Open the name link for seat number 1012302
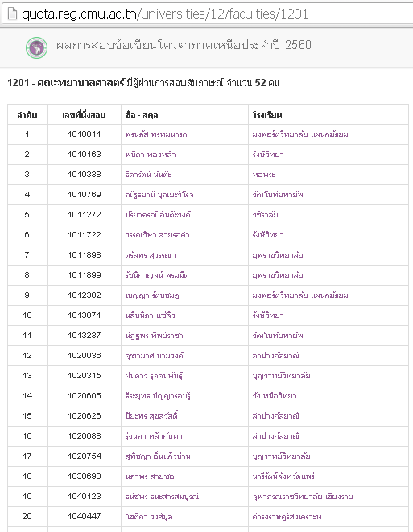This screenshot has width=413, height=532. (x=152, y=295)
